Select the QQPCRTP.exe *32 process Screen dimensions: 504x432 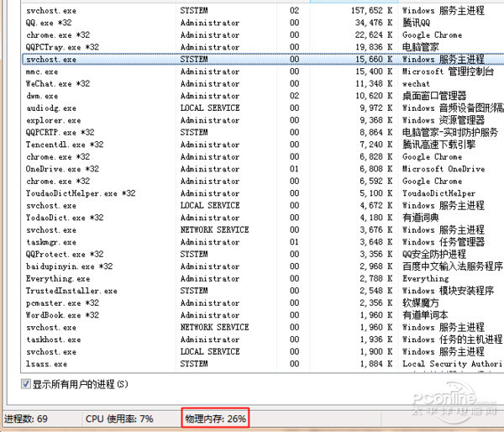point(263,133)
